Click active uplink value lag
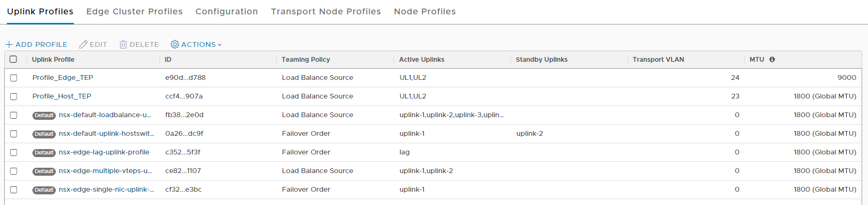This screenshot has width=868, height=205. click(405, 152)
